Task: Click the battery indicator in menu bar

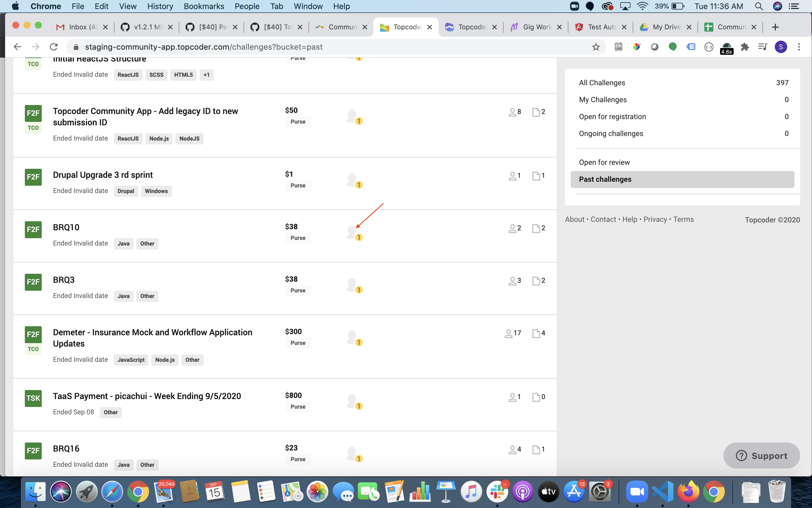Action: (x=678, y=6)
